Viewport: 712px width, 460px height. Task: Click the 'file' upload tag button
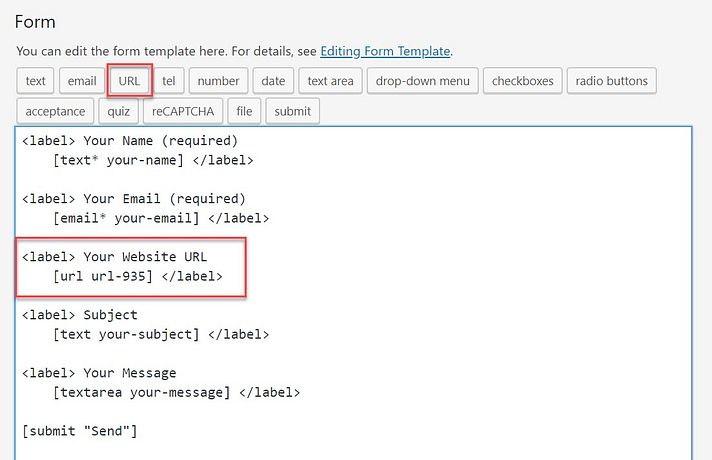pos(244,111)
